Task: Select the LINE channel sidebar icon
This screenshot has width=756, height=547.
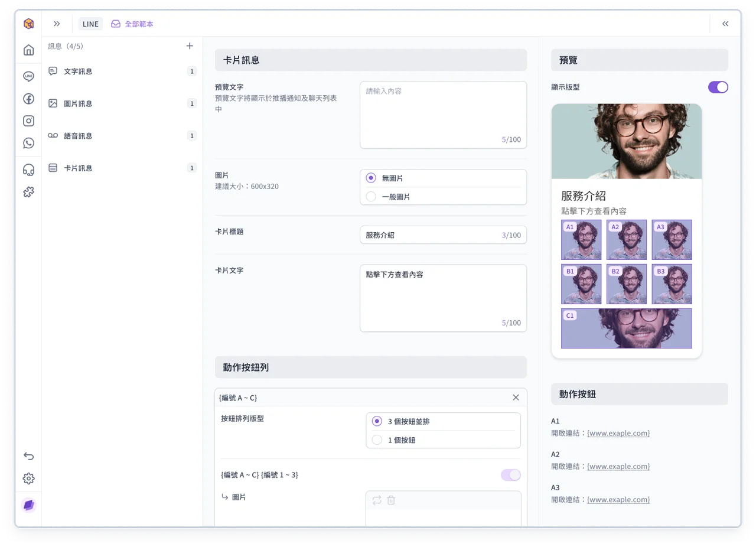Action: point(28,76)
